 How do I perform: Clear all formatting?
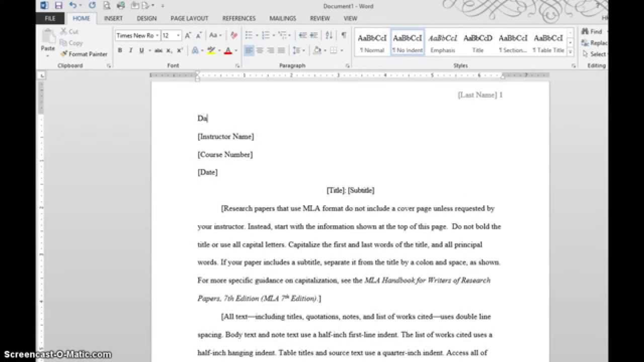coord(234,35)
